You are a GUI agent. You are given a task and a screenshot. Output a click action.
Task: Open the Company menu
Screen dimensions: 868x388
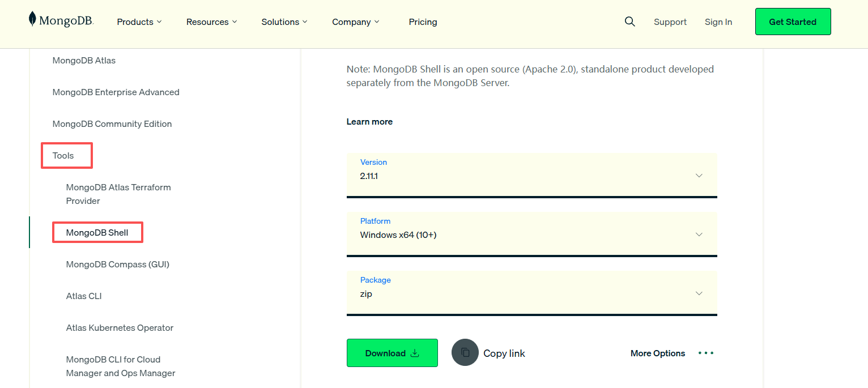[x=356, y=22]
